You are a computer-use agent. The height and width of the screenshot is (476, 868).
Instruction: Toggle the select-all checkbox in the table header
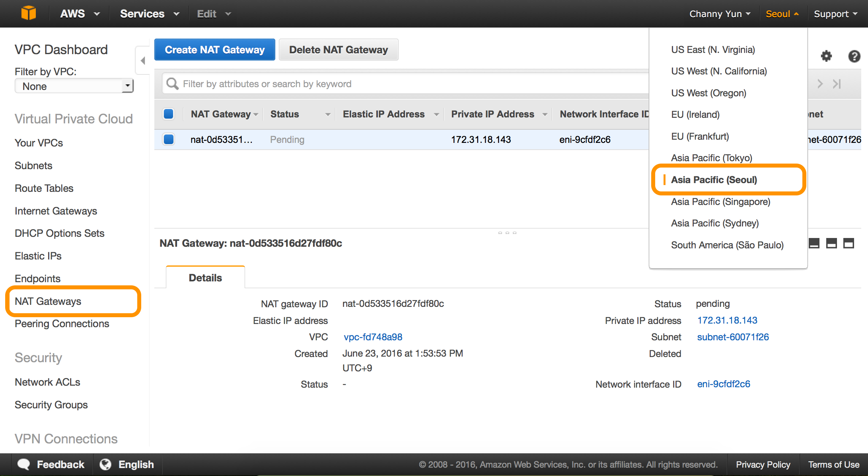coord(169,114)
